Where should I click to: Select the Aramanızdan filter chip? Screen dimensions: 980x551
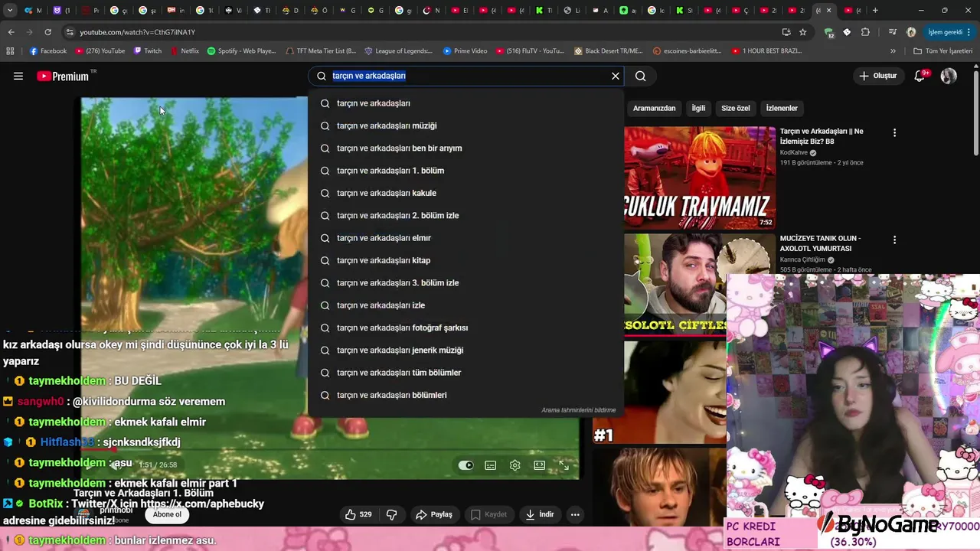coord(654,108)
